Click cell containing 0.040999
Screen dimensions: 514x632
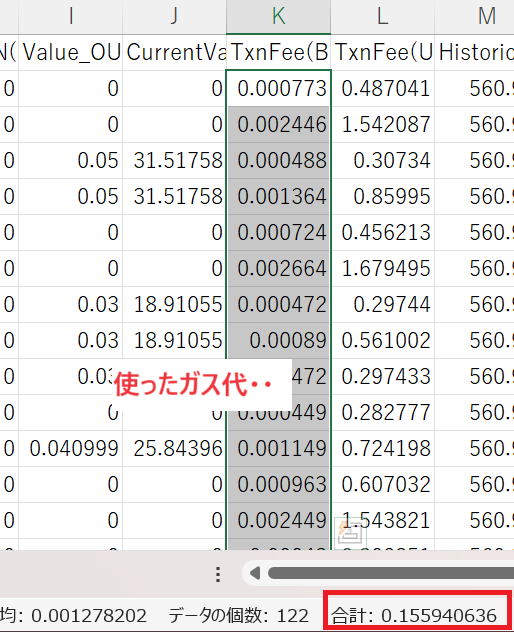coord(71,449)
